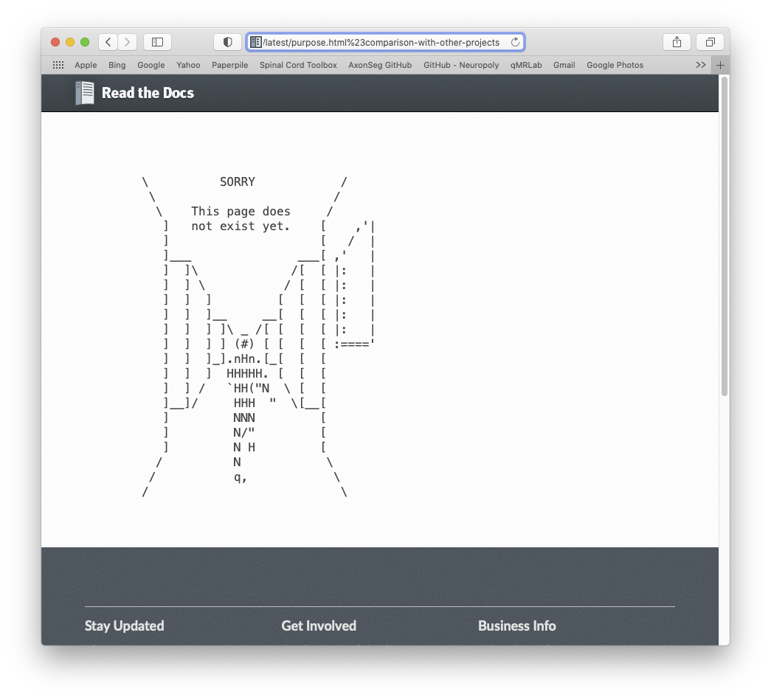
Task: Show the tab overview
Action: pyautogui.click(x=710, y=42)
